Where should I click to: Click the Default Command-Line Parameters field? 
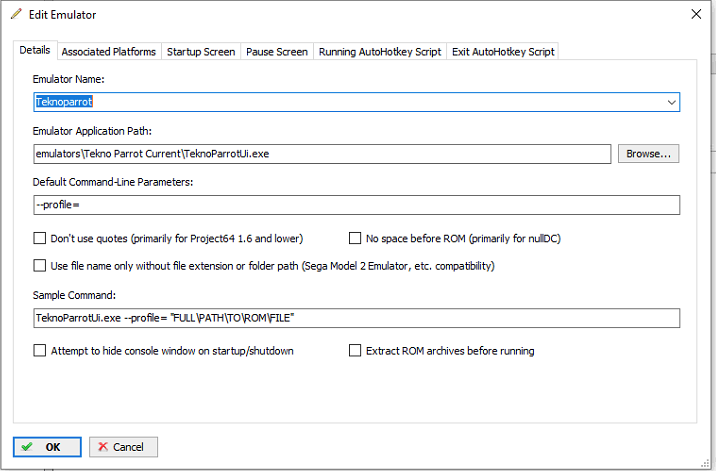point(357,205)
